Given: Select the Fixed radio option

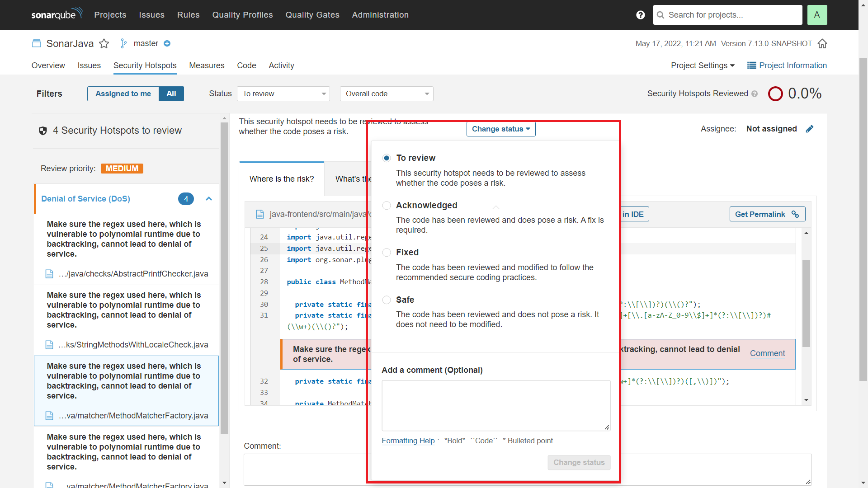Looking at the screenshot, I should pyautogui.click(x=387, y=253).
